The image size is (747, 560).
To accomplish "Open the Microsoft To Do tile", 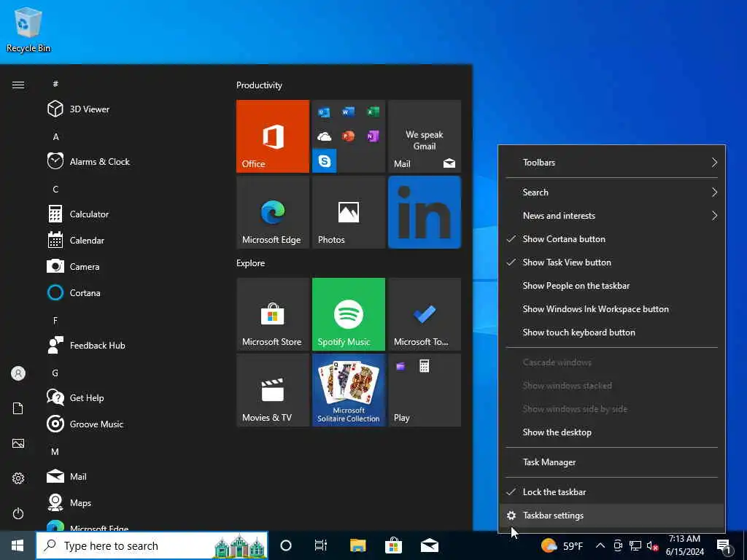I will click(425, 314).
